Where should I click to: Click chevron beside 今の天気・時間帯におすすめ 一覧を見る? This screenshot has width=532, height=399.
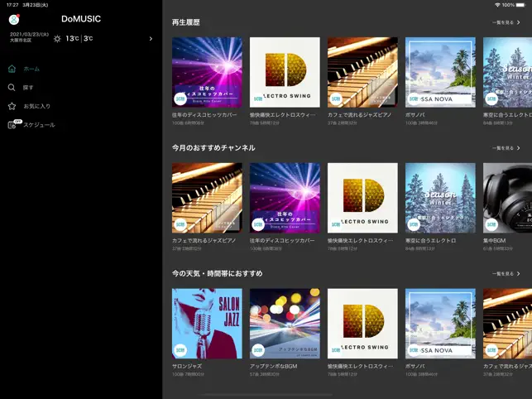tap(519, 274)
